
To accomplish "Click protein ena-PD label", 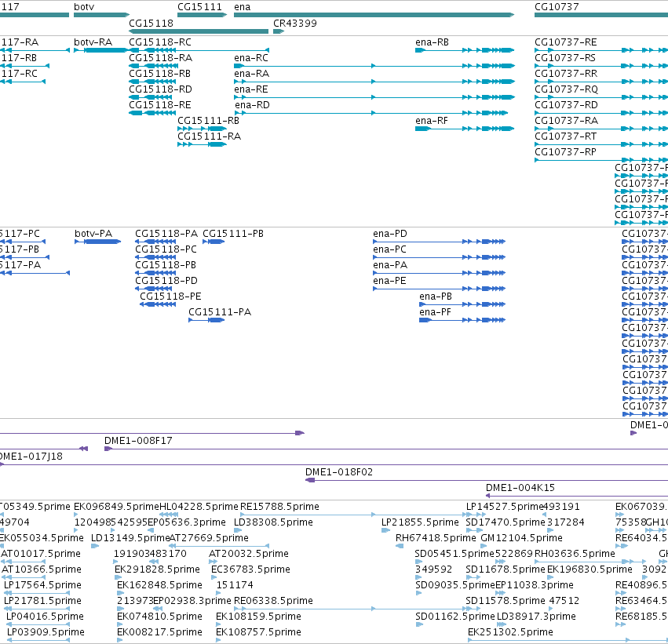I will click(x=390, y=234).
